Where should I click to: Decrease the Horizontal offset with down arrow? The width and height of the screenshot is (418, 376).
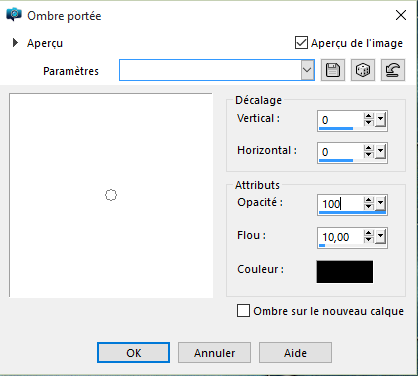368,155
